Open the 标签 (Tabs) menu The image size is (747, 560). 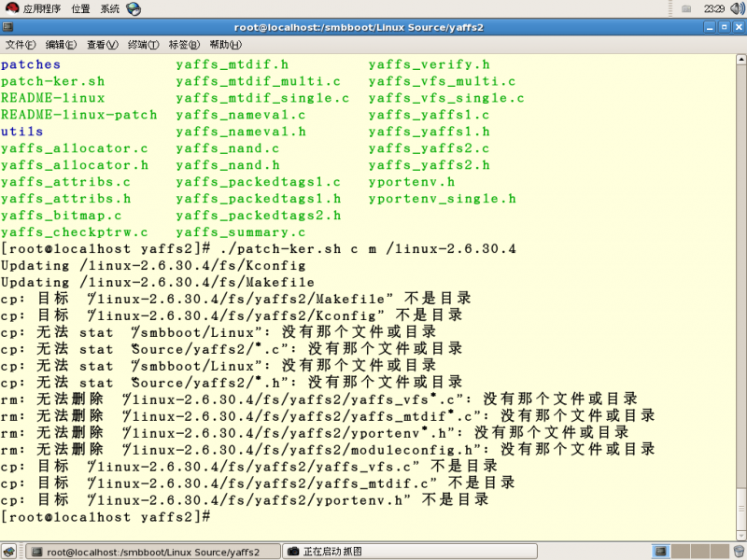(x=184, y=44)
